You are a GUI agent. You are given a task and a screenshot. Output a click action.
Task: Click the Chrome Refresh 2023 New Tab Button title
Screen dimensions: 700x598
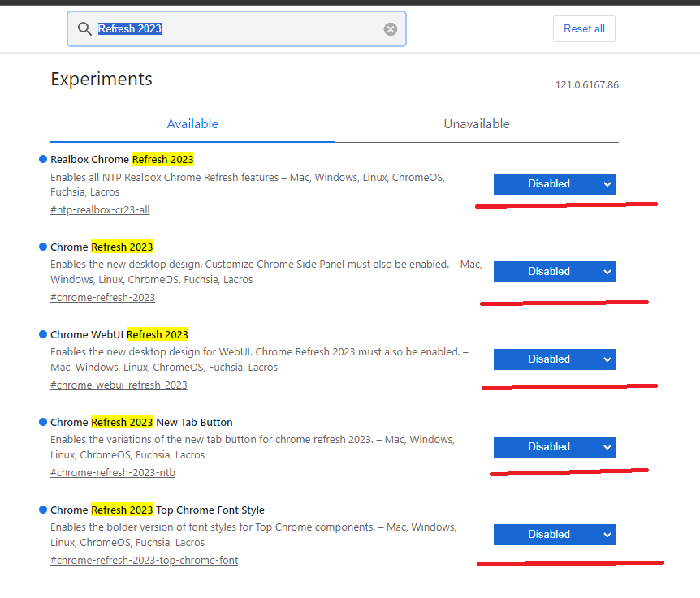pyautogui.click(x=141, y=422)
